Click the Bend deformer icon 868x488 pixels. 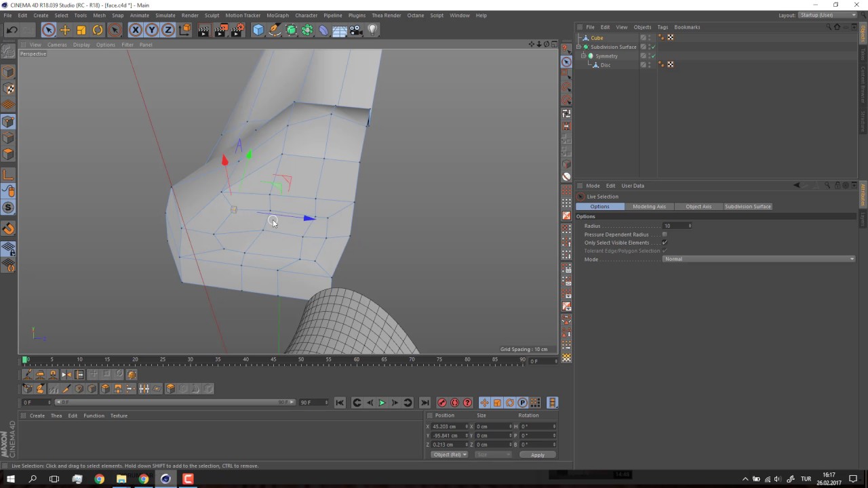[x=323, y=30]
